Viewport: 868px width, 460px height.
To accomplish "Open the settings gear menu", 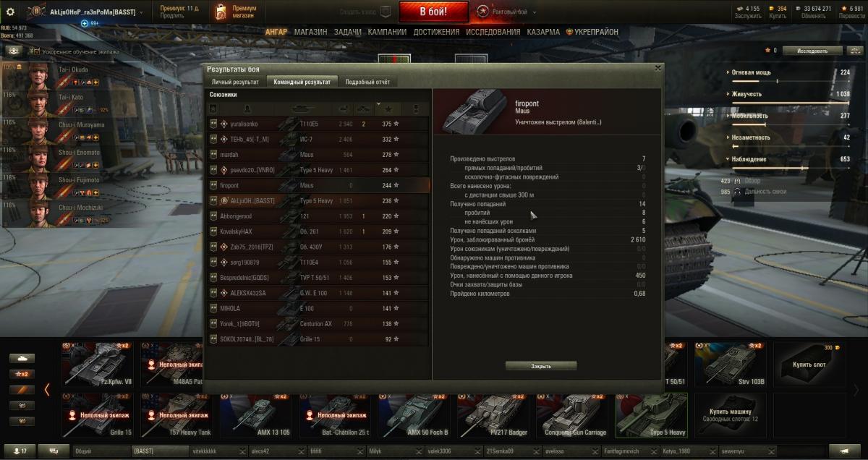I will (x=10, y=12).
